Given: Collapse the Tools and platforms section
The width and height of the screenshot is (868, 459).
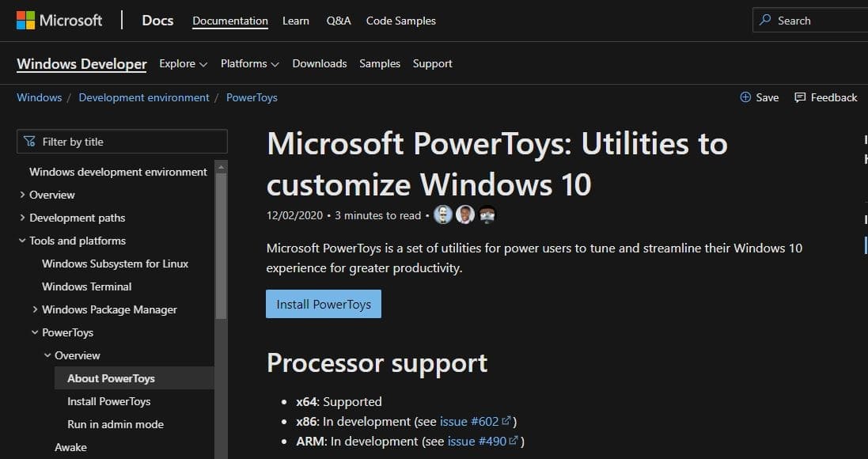Looking at the screenshot, I should 22,241.
